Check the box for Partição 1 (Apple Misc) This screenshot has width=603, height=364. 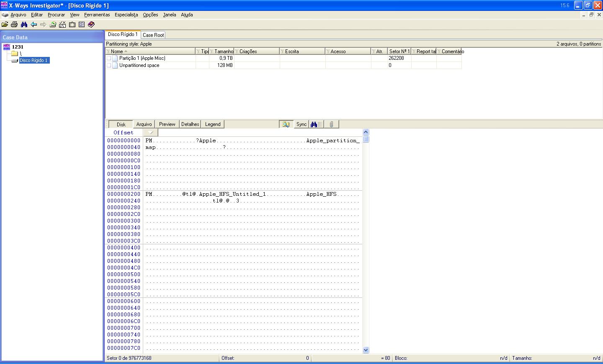(x=109, y=59)
